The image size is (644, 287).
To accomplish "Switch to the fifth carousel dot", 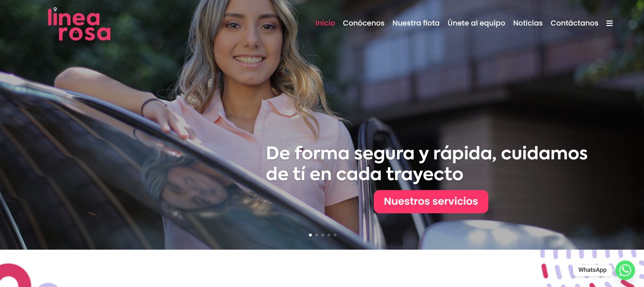I will (x=335, y=235).
